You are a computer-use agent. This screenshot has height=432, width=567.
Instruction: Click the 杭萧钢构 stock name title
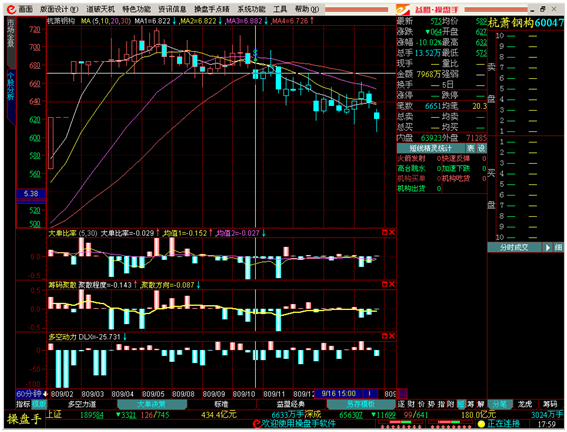click(x=511, y=23)
